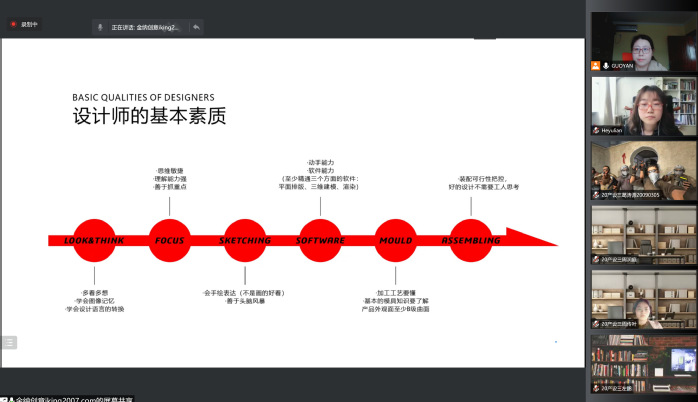Select the fourth participant's bookshelf video tile

643,234
